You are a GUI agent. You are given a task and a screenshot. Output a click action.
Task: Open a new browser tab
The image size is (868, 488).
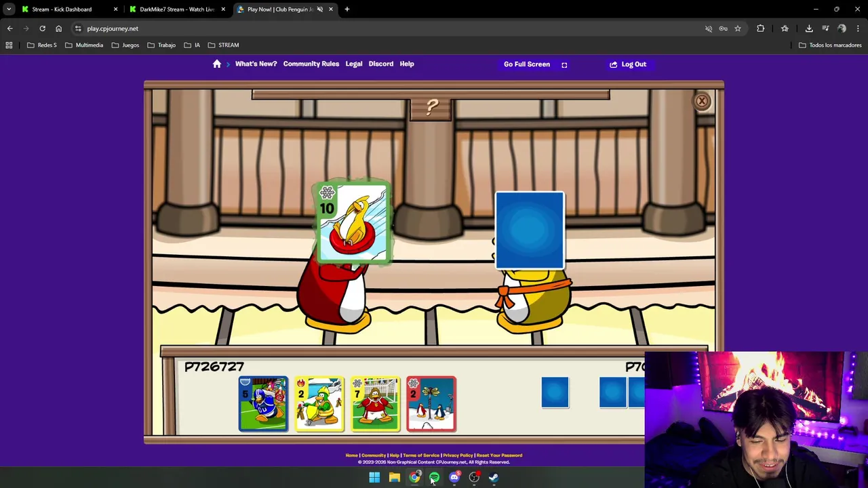[347, 9]
